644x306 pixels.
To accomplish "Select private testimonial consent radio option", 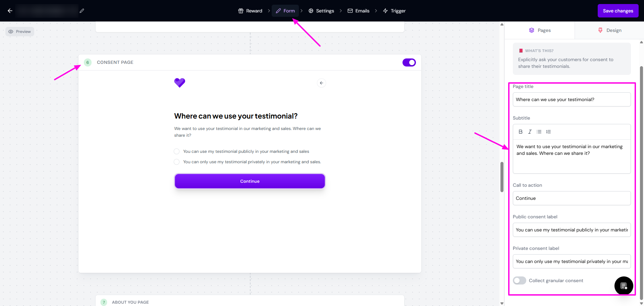I will pos(177,162).
